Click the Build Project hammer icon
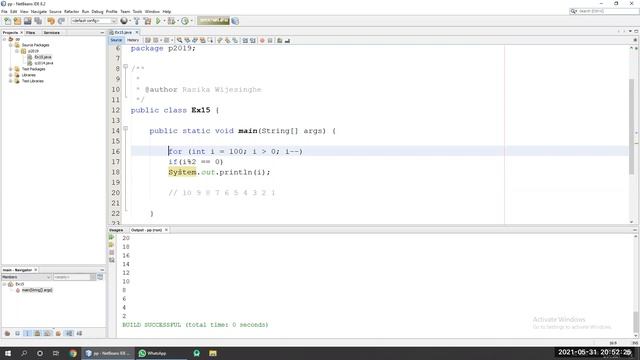Viewport: 640px width, 360px height. point(137,21)
